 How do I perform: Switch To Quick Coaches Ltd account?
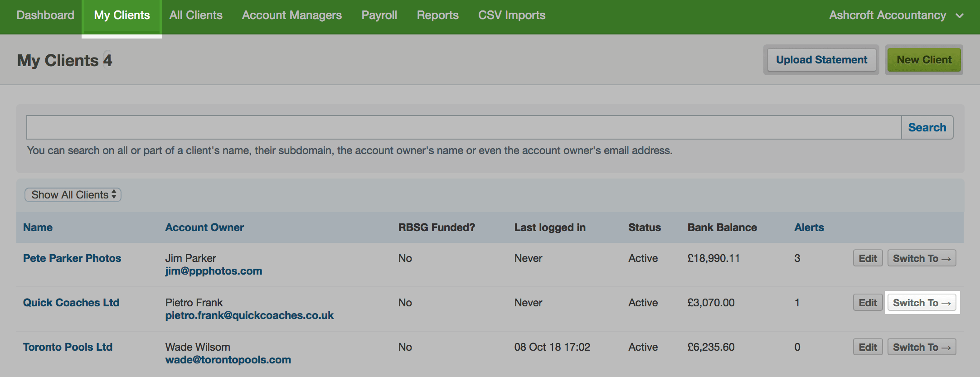(922, 303)
